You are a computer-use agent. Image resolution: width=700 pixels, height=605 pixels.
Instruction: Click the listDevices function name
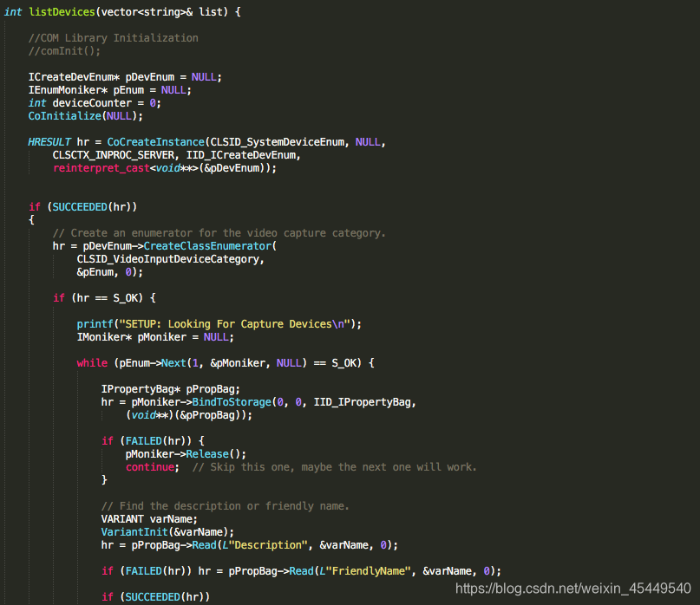click(62, 12)
